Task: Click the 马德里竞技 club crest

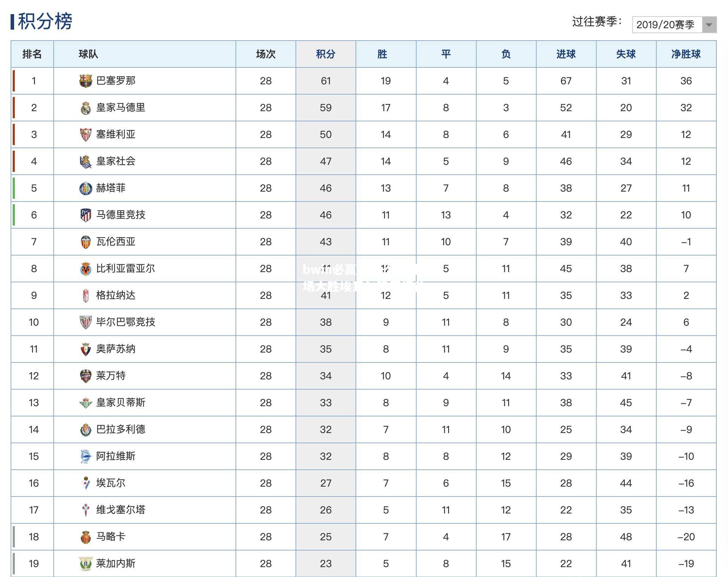Action: pos(85,215)
